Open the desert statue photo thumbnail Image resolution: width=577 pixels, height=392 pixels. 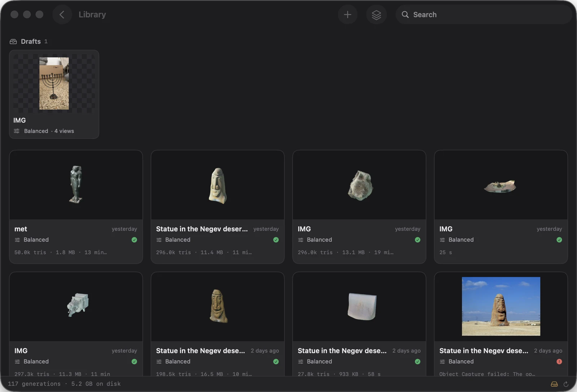501,306
